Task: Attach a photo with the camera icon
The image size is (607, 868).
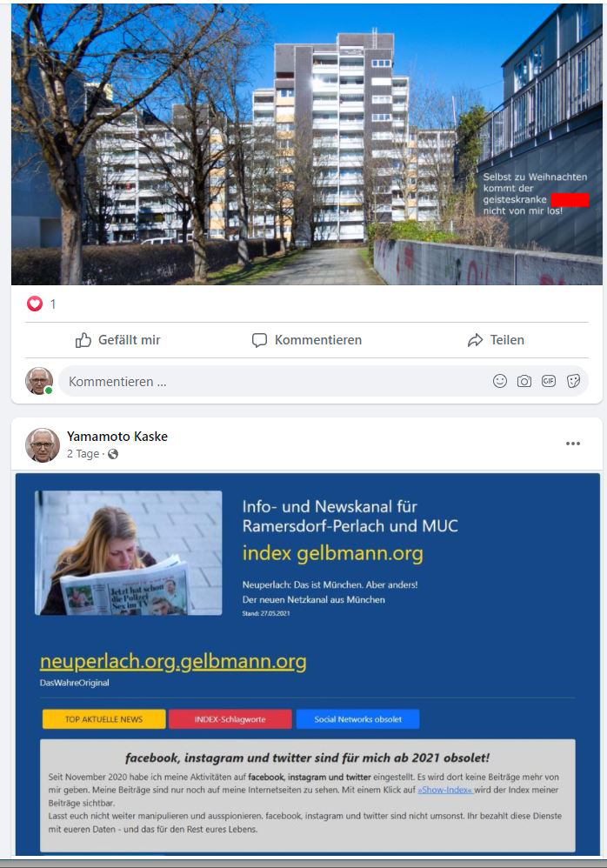Action: 524,381
